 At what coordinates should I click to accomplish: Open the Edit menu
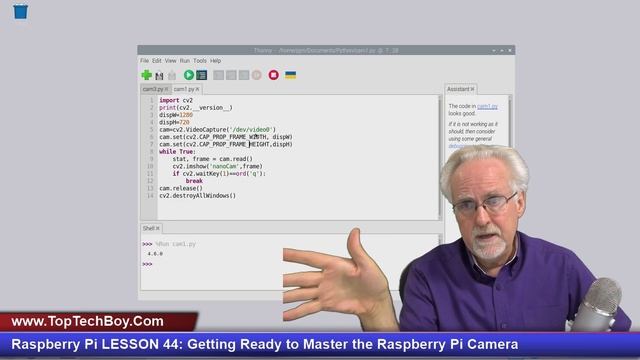[x=157, y=61]
